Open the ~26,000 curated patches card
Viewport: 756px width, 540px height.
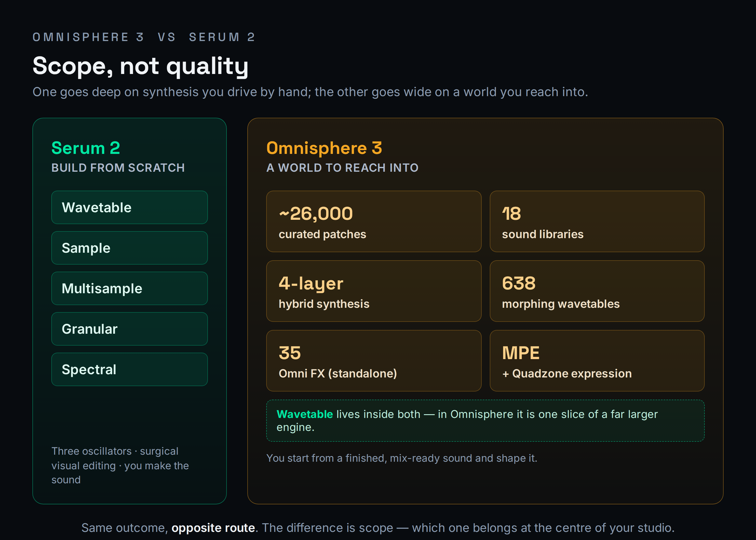click(x=374, y=221)
